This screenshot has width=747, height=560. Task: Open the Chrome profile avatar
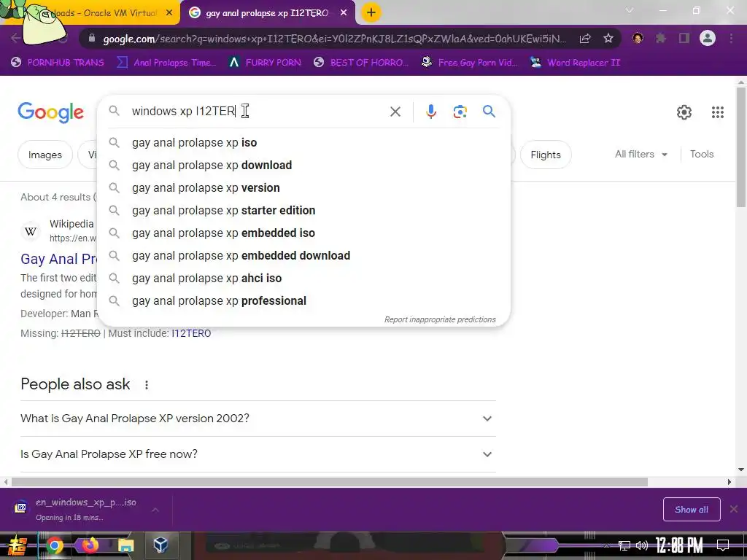point(708,38)
